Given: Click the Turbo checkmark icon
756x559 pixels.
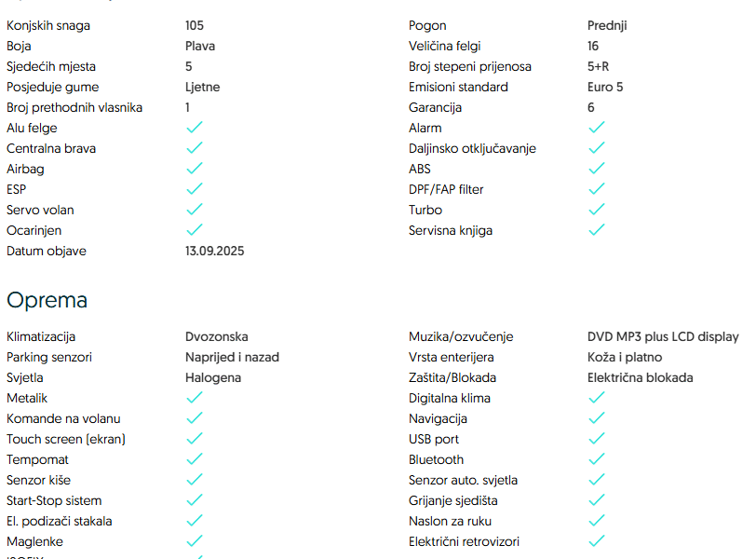Looking at the screenshot, I should coord(597,210).
